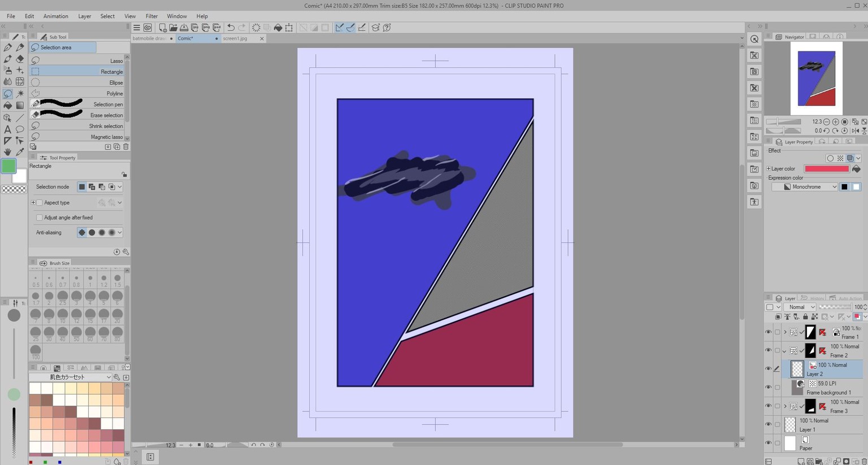Click the Lock layer padlock icon
The width and height of the screenshot is (868, 465).
point(805,317)
